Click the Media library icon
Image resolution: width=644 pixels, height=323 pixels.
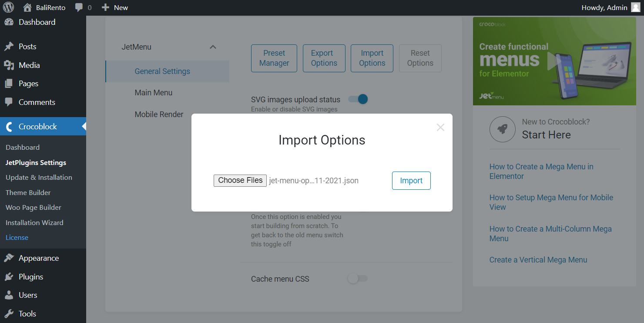coord(9,65)
